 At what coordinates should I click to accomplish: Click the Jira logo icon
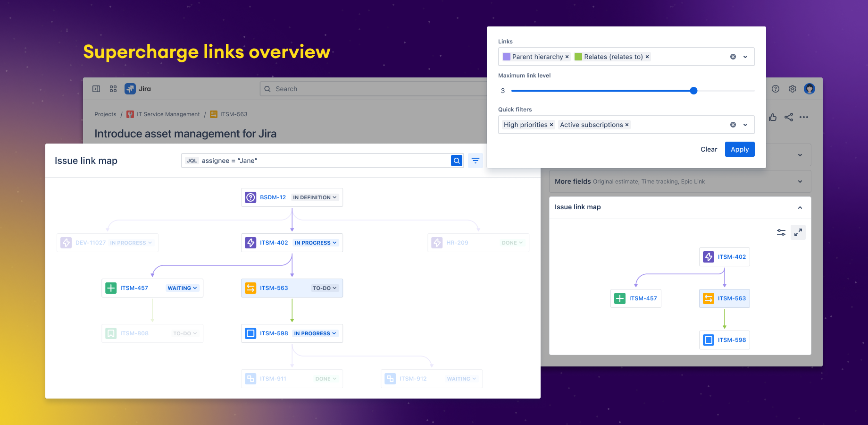click(x=130, y=89)
